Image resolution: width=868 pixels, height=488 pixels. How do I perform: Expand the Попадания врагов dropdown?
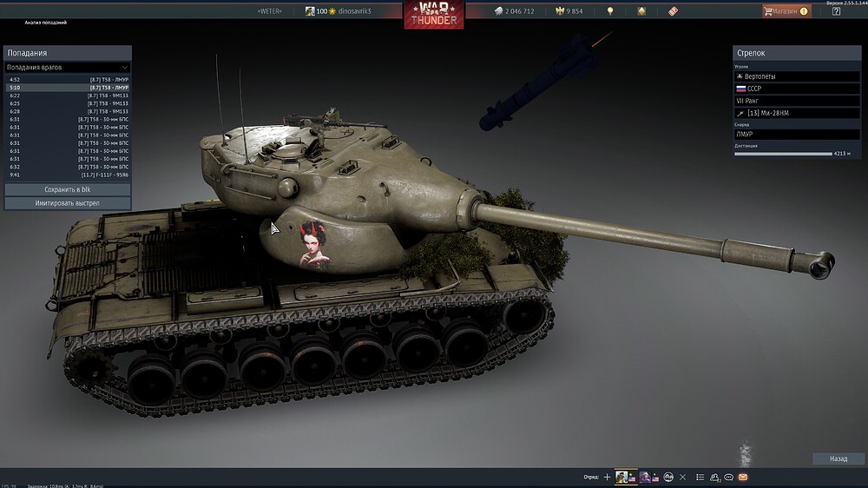pyautogui.click(x=68, y=67)
